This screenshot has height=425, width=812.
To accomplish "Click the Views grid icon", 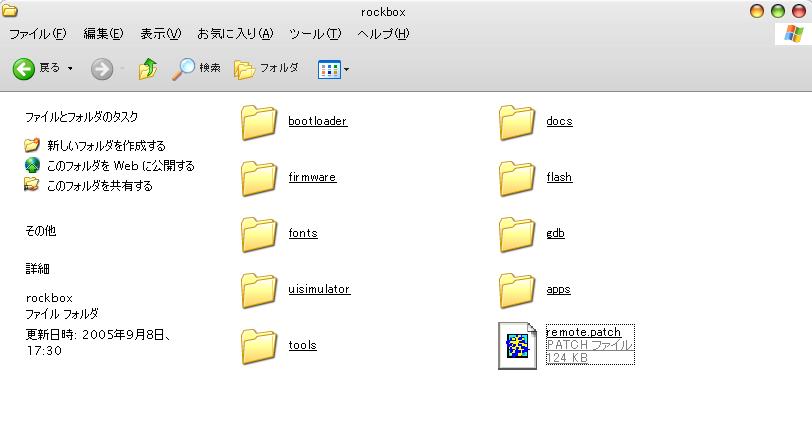I will (x=329, y=69).
